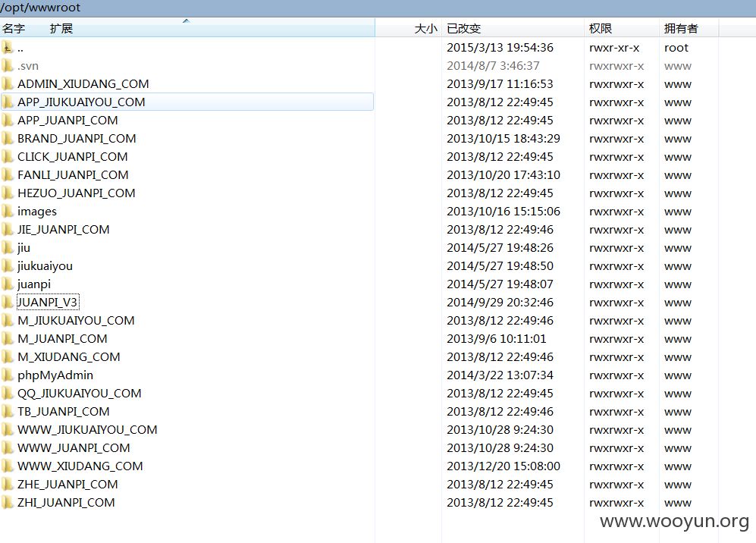This screenshot has height=543, width=756.
Task: Sort by the 权限 permissions column header
Action: pyautogui.click(x=601, y=29)
